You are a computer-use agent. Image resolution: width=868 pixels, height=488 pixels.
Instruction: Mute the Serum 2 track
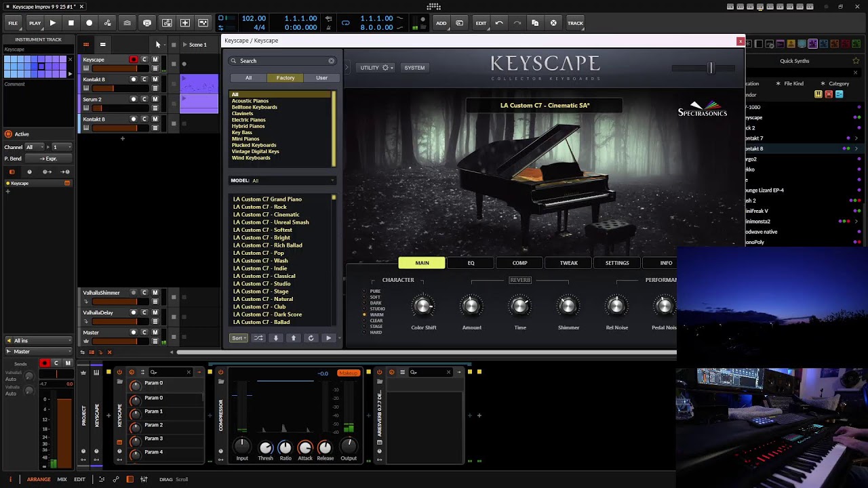click(x=155, y=99)
